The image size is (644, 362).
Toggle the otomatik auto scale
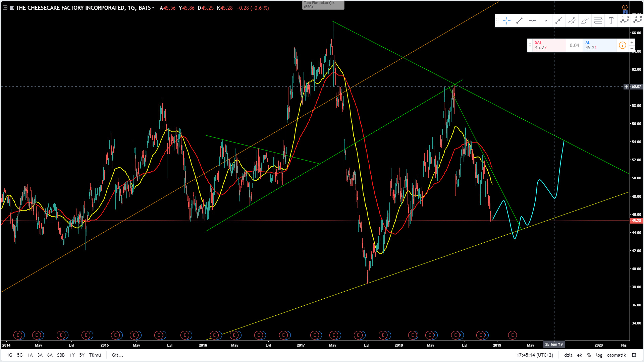[616, 355]
